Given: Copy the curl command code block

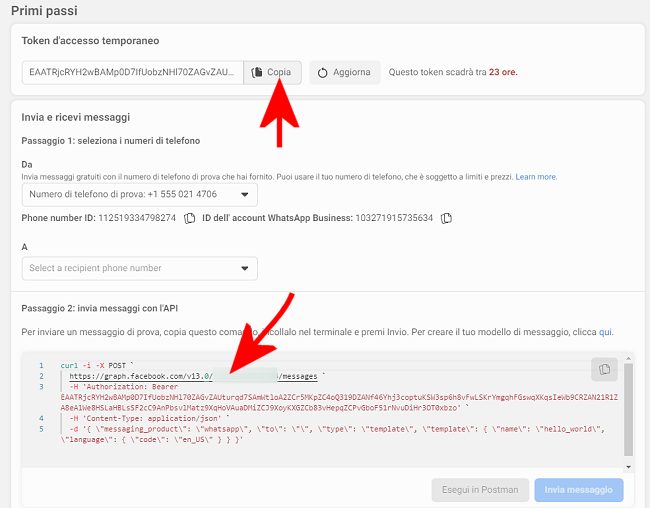Looking at the screenshot, I should pos(604,369).
